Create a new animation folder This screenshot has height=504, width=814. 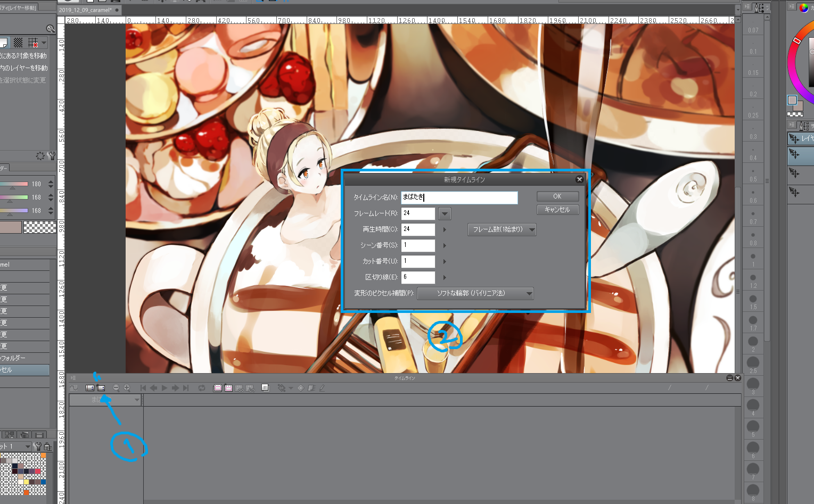pyautogui.click(x=218, y=388)
